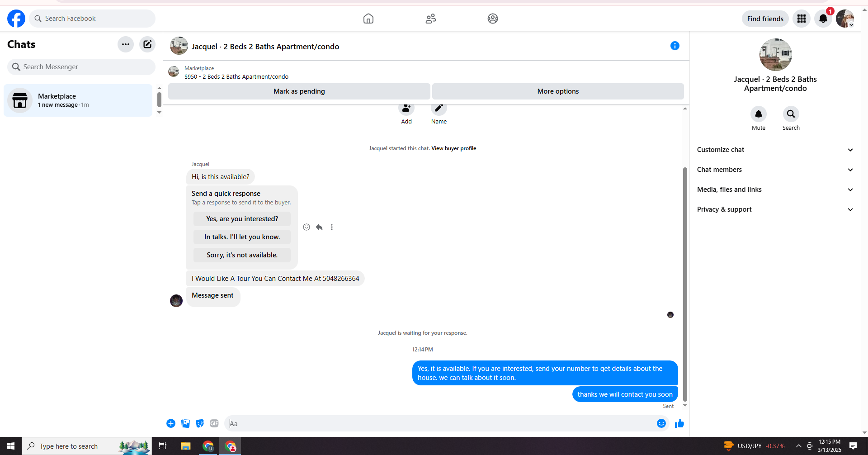Click the message containing phone number 5048266364

[x=275, y=279]
